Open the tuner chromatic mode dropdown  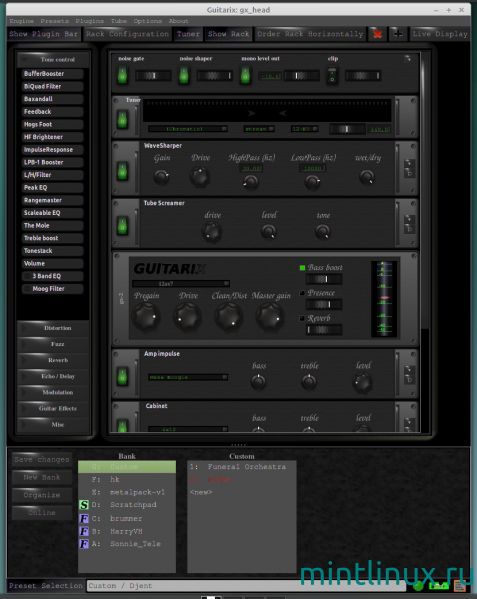188,129
